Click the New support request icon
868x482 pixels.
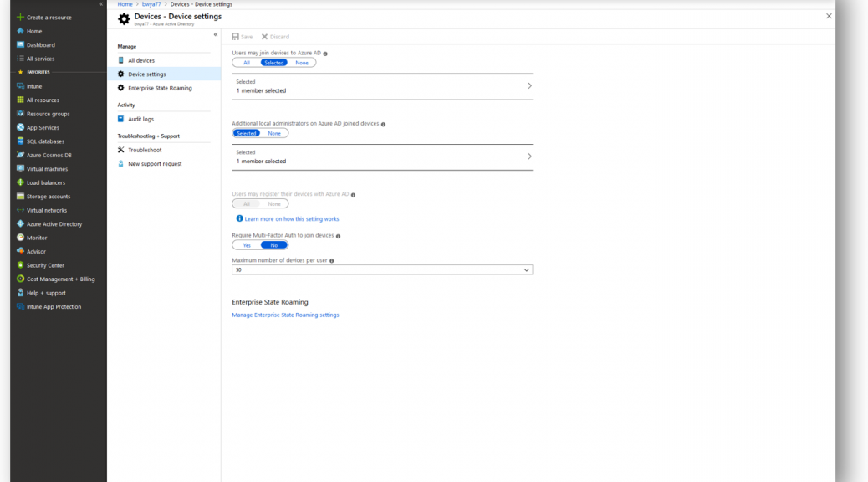point(120,164)
